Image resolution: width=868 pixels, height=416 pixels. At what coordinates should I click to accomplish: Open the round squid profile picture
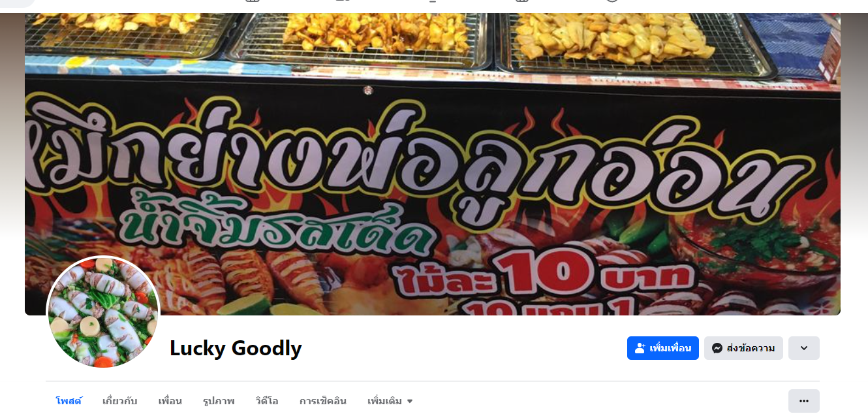coord(103,312)
